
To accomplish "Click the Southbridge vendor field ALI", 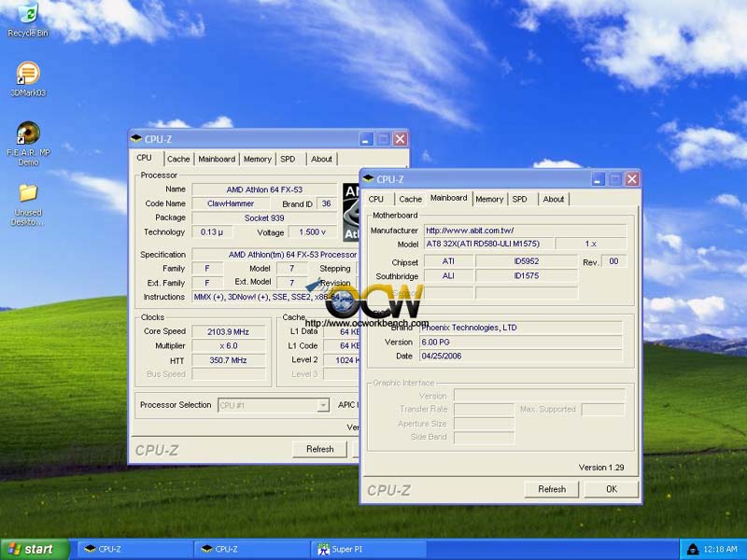I will [x=448, y=275].
